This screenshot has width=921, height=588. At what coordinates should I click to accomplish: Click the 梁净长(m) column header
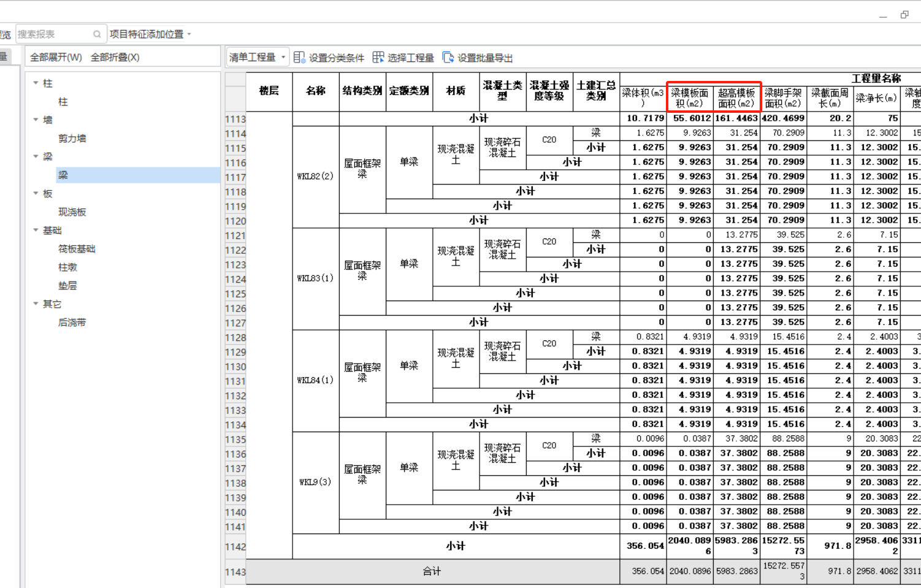click(877, 98)
